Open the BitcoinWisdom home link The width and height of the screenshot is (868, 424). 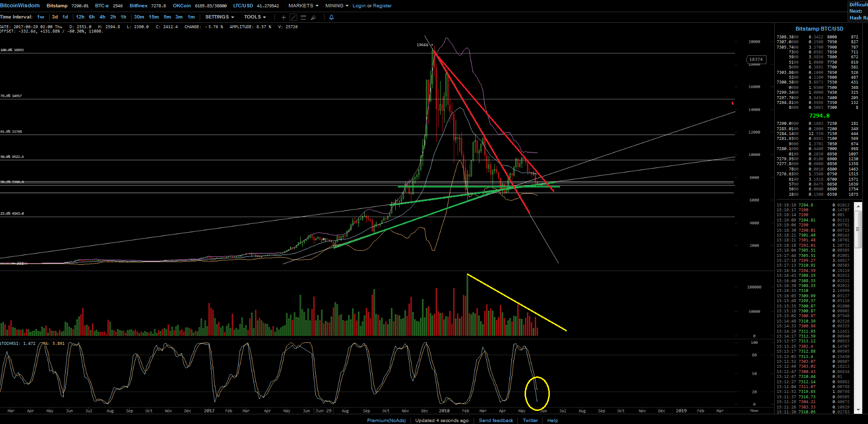click(20, 6)
